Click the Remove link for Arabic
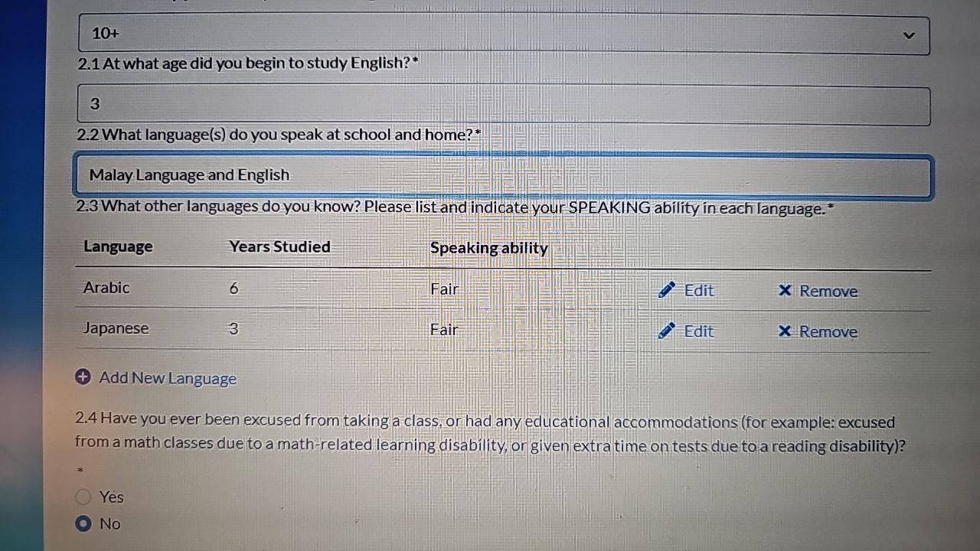The image size is (980, 551). [828, 292]
